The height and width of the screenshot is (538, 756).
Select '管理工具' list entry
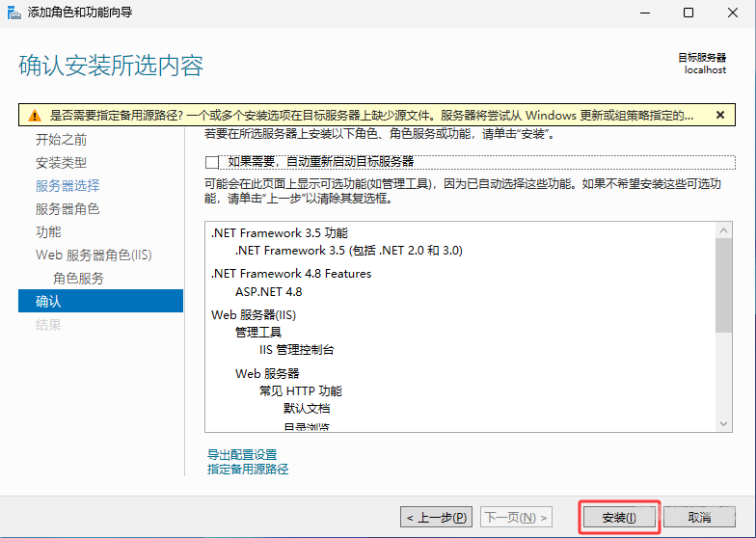tap(258, 333)
